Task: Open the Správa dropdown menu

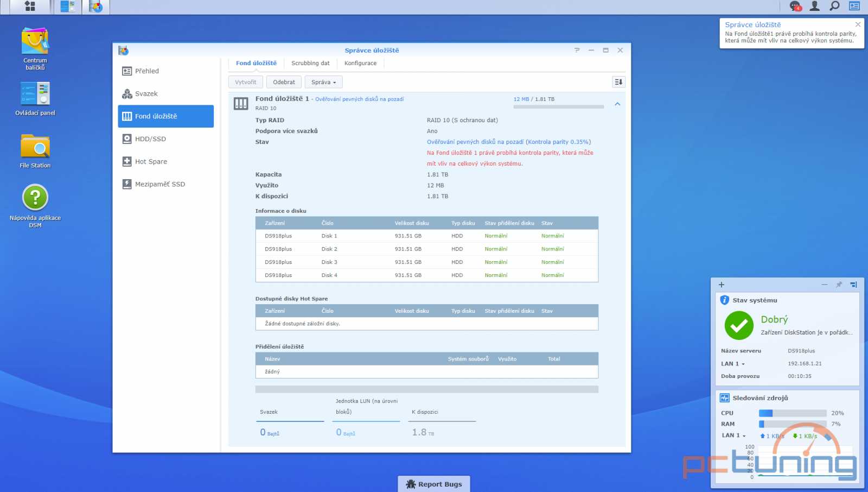Action: (324, 82)
